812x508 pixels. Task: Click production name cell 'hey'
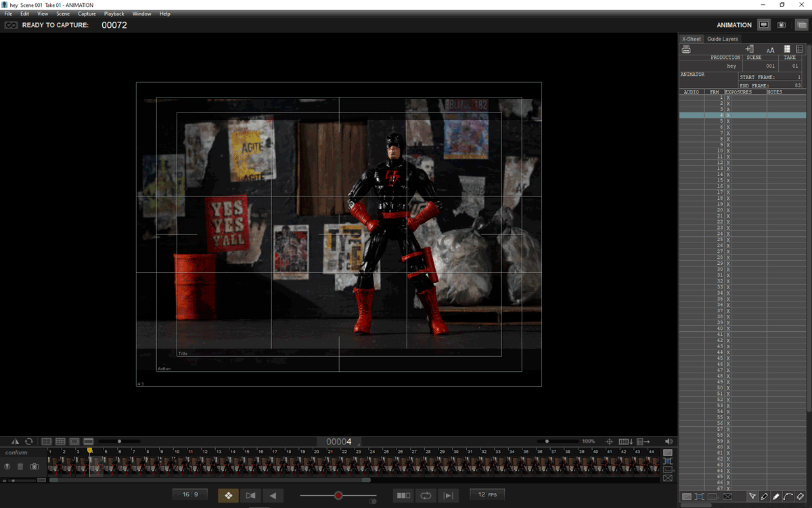point(711,66)
